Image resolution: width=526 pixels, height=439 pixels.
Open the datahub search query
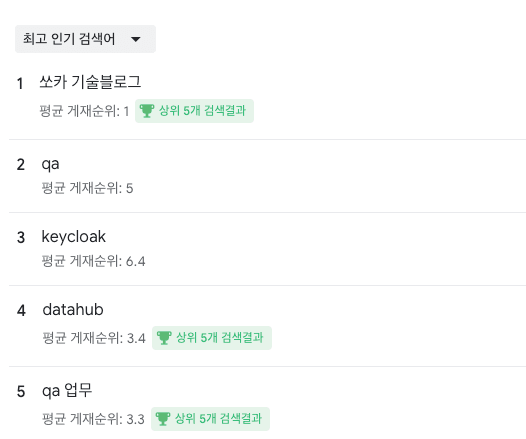73,310
